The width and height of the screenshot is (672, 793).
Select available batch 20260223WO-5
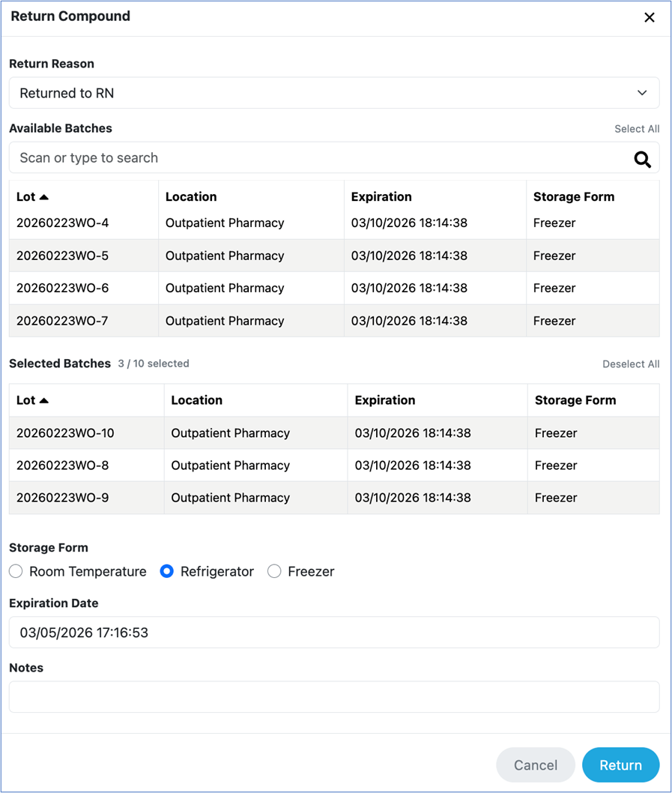point(63,256)
